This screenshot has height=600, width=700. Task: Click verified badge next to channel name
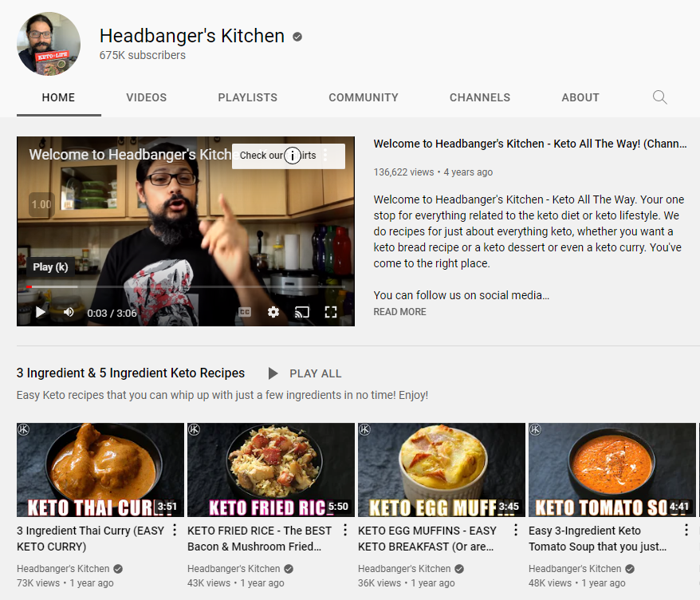pyautogui.click(x=297, y=37)
